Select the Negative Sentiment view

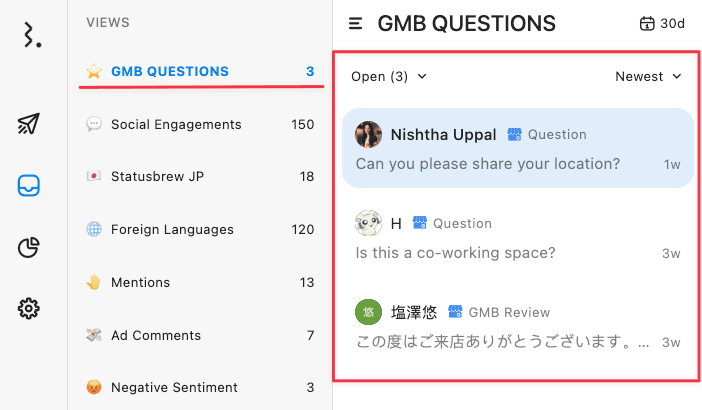coord(174,387)
